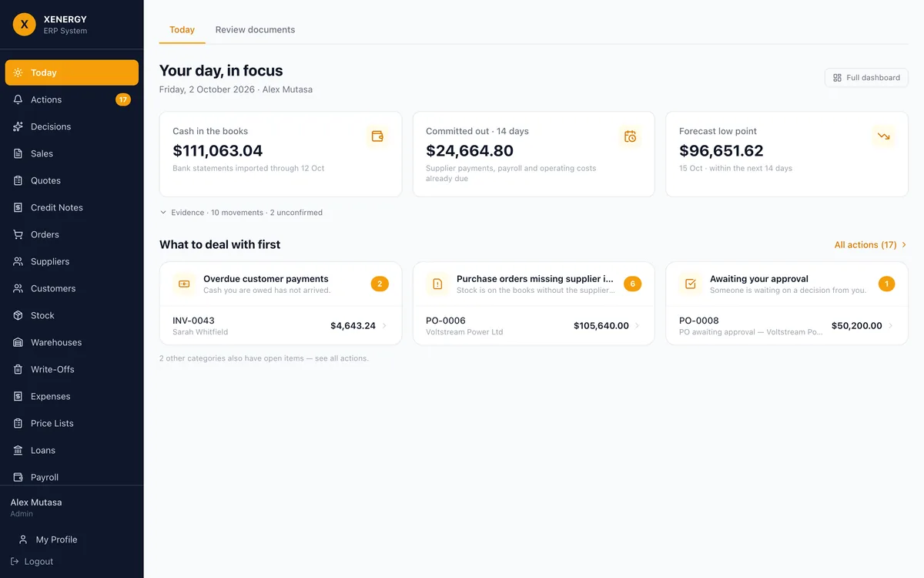This screenshot has width=924, height=578.
Task: Click the Stock box icon
Action: 18,315
